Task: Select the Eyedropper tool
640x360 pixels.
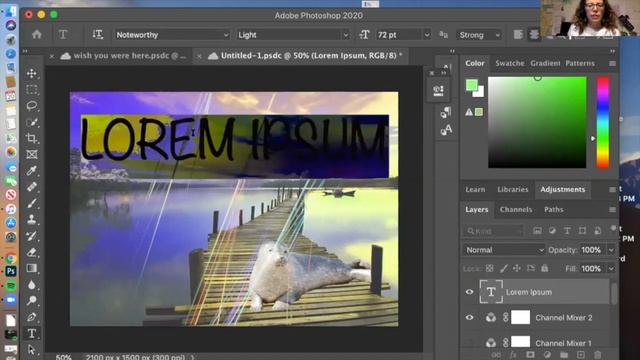Action: pos(32,171)
